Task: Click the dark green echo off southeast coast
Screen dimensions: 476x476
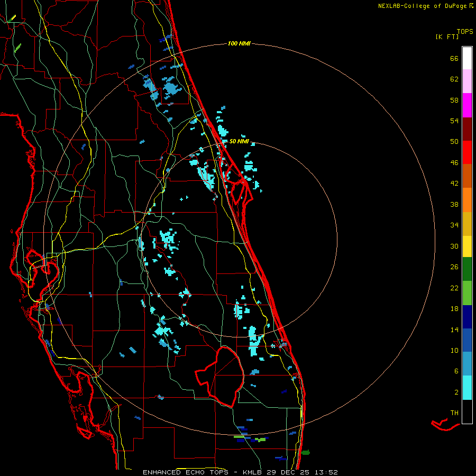Action: (306, 452)
